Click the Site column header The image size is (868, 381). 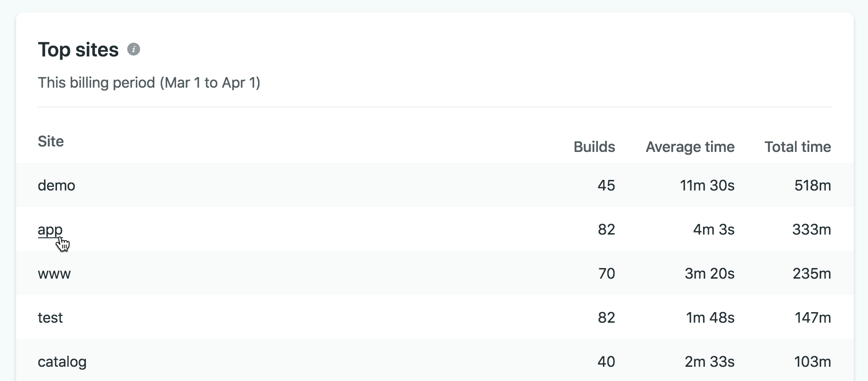[51, 141]
